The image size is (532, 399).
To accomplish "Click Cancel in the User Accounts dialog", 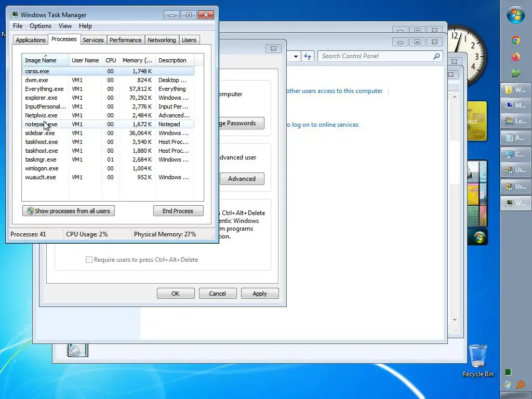I will click(x=218, y=294).
